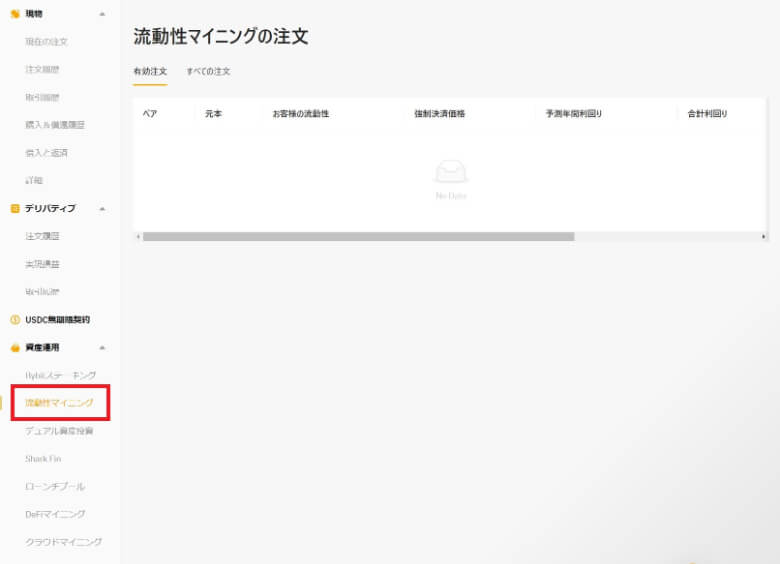Viewport: 780px width, 564px height.
Task: Click the 資産運用 section icon
Action: [15, 348]
